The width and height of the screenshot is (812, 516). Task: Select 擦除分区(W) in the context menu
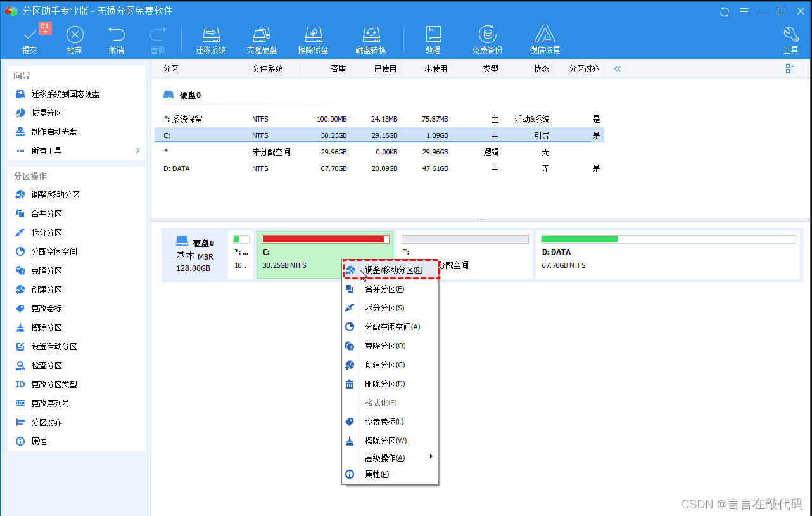tap(390, 441)
